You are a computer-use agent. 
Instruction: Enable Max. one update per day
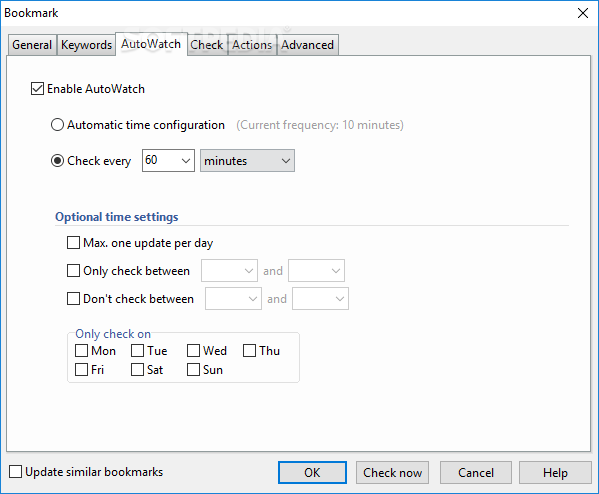click(73, 243)
